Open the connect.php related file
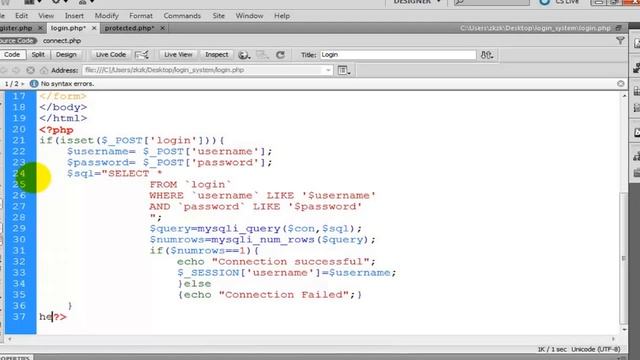640x360 pixels. click(62, 41)
